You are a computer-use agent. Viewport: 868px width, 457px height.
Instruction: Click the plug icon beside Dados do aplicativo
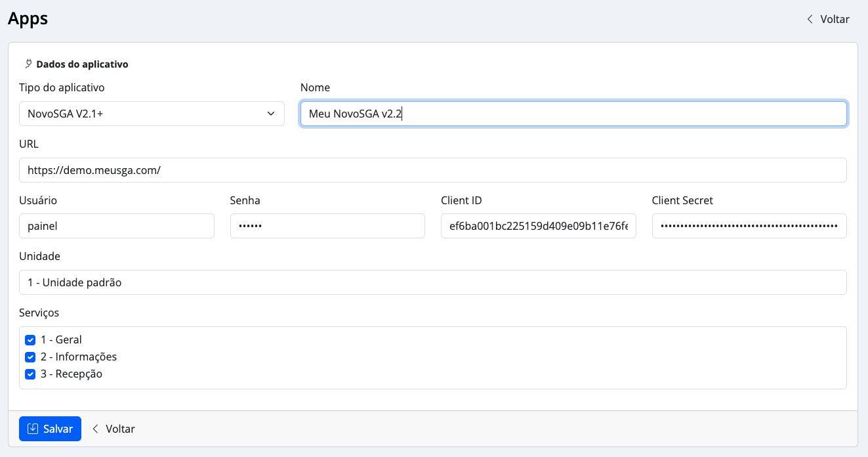(x=28, y=64)
